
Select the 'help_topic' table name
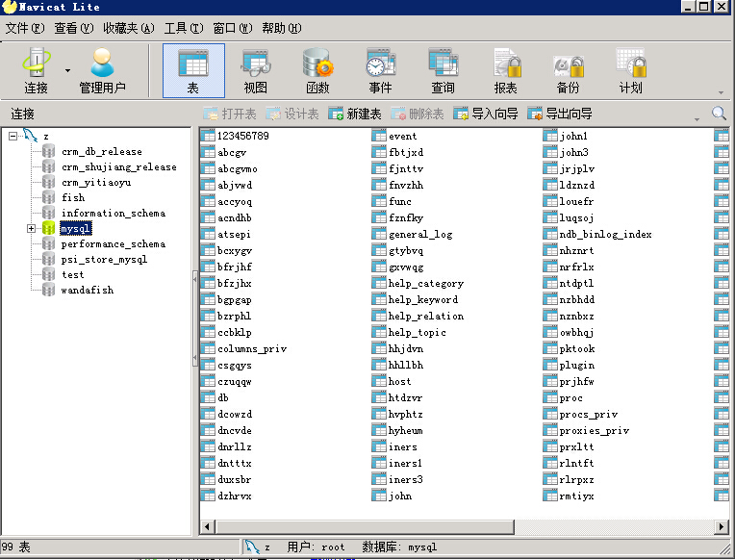418,332
